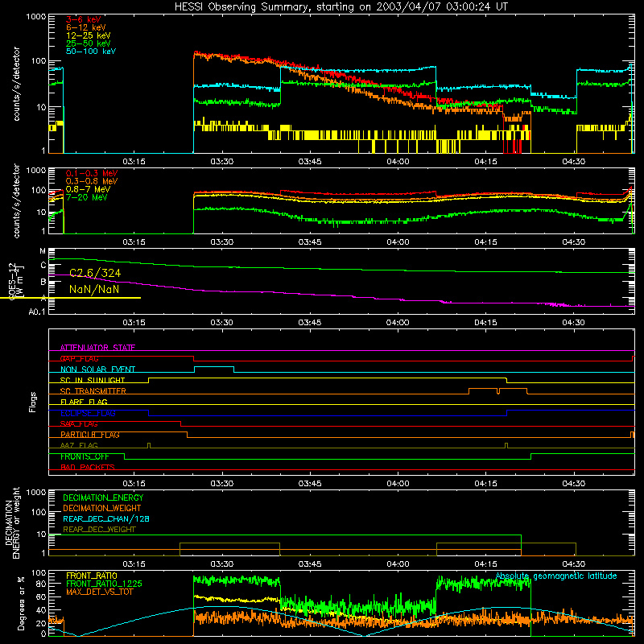Click the REAR_DEC_WEIGHT legend label
This screenshot has width=644, height=644.
pos(99,530)
